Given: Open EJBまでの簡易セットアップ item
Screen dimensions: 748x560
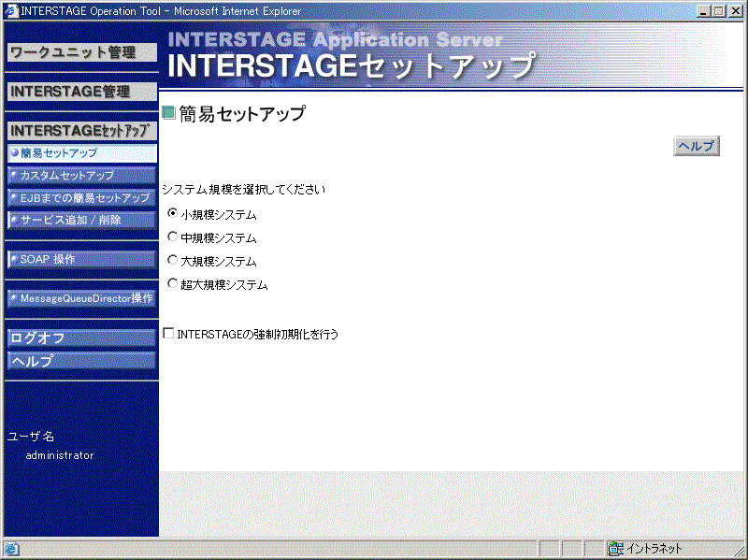Looking at the screenshot, I should pos(82,198).
